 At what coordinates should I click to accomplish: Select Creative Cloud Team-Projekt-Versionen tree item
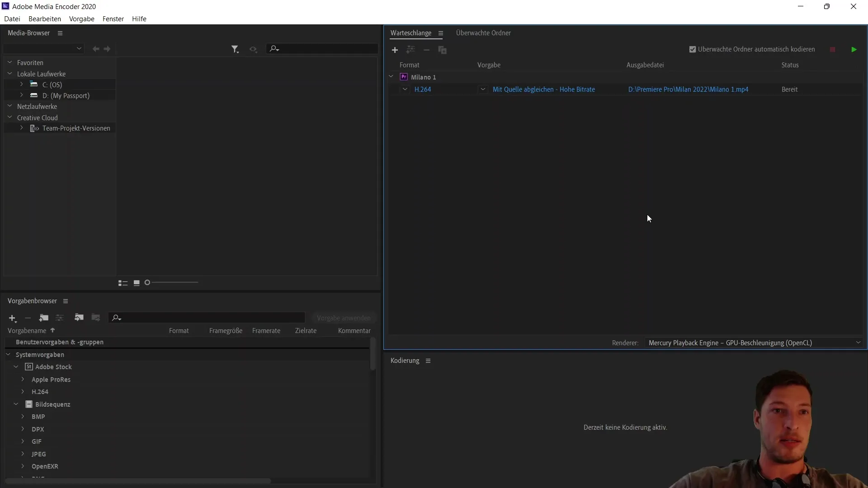[76, 128]
